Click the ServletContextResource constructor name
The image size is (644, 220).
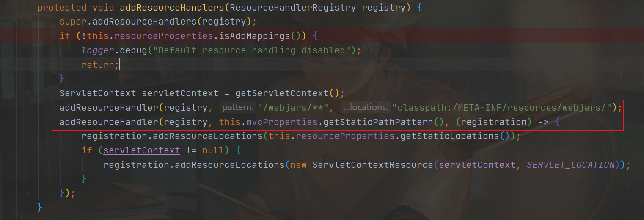pyautogui.click(x=373, y=165)
